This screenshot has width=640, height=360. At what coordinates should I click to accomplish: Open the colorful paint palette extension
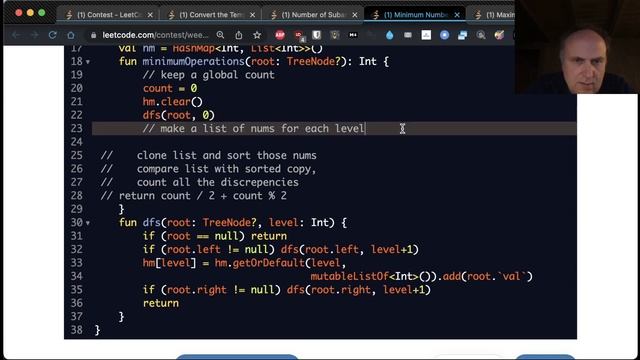pos(499,35)
